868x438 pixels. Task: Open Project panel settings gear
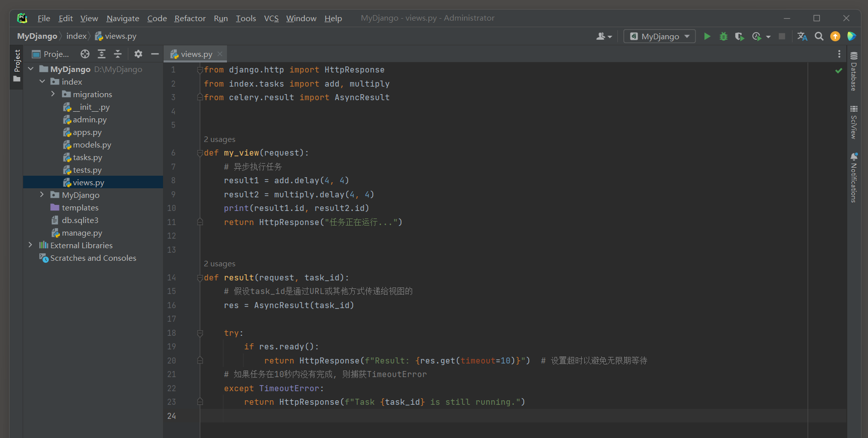tap(138, 54)
